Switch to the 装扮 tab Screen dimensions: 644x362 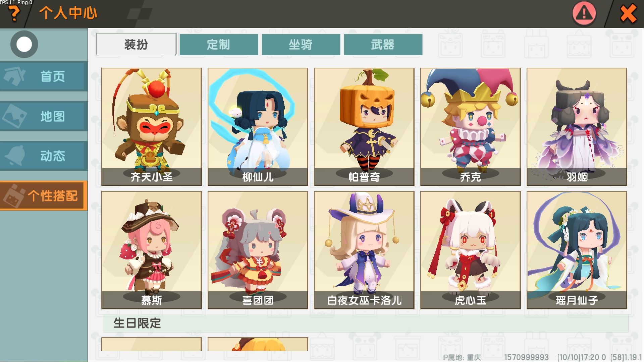[x=136, y=44]
